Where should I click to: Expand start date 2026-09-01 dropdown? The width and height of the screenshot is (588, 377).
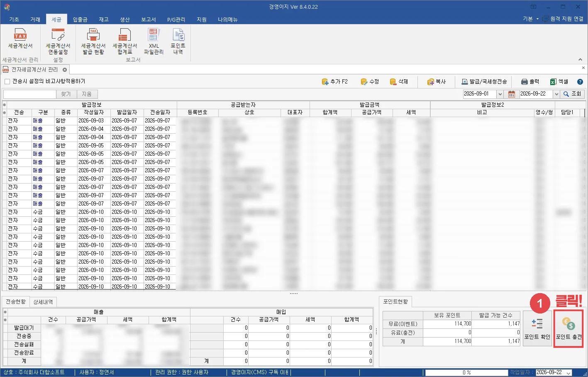500,94
